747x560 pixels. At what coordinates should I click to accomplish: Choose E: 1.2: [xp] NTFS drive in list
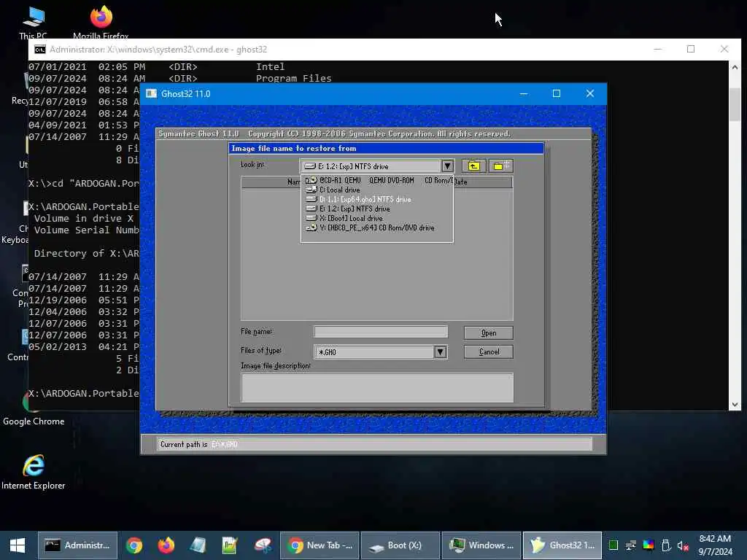click(x=377, y=209)
